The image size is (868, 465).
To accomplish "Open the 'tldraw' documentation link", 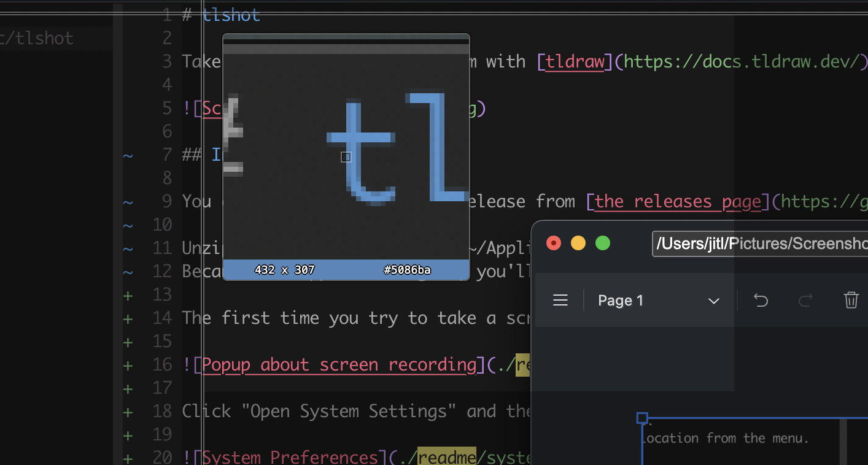I will tap(573, 61).
